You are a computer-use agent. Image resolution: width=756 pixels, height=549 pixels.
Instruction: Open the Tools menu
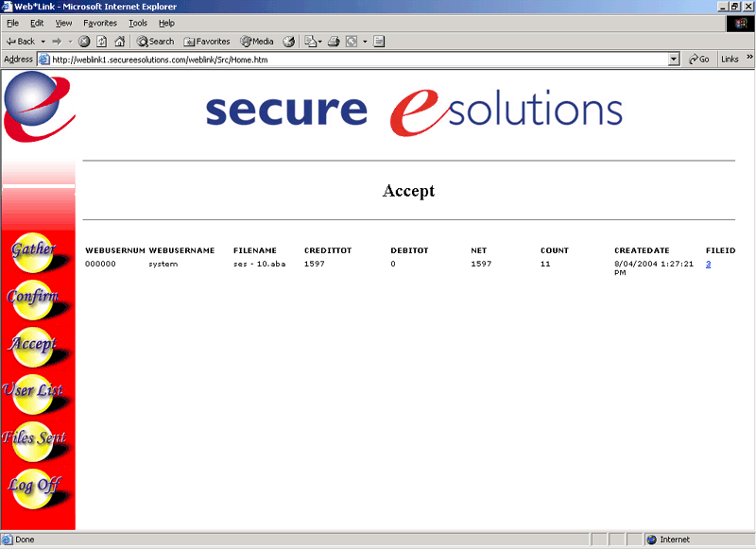(137, 23)
